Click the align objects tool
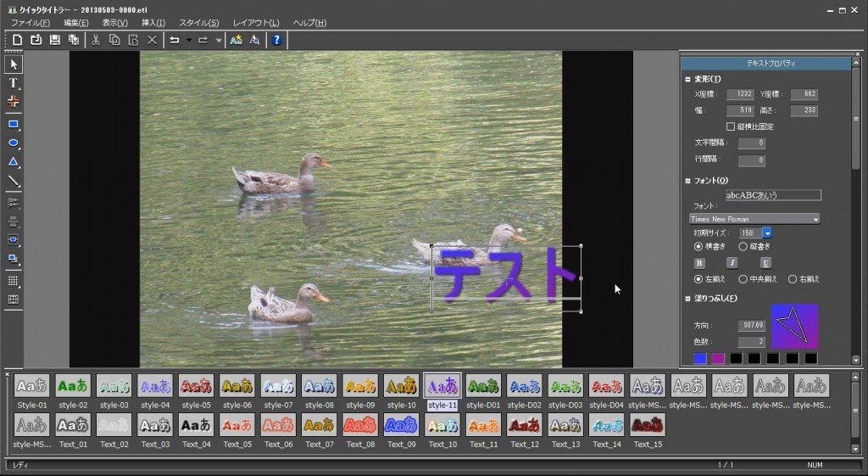This screenshot has width=868, height=476. tap(14, 203)
